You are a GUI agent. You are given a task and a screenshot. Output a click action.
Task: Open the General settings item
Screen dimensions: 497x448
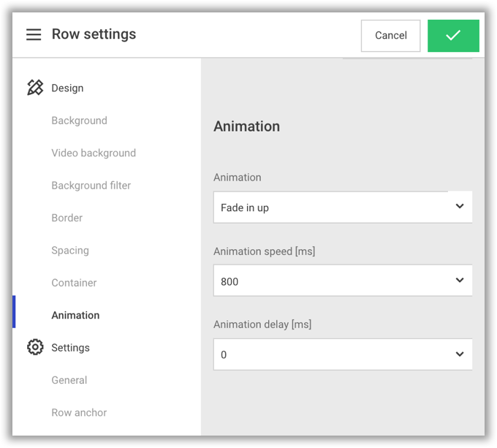(x=69, y=380)
